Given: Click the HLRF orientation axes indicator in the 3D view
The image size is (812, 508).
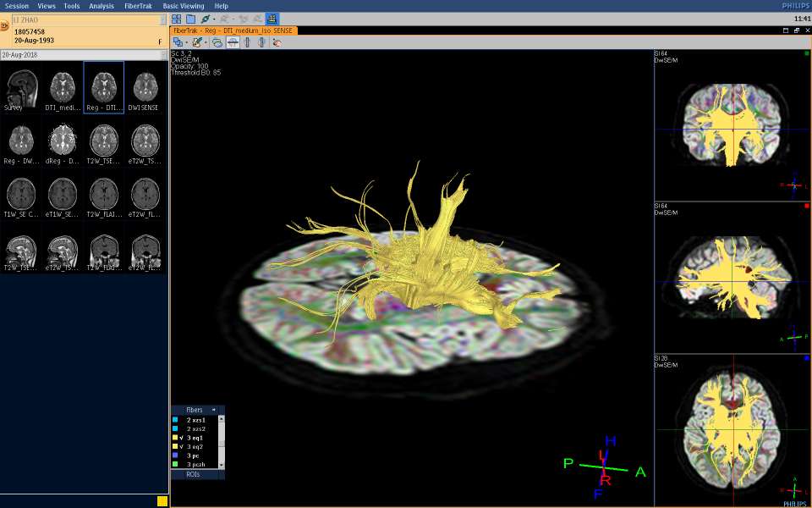Looking at the screenshot, I should tap(605, 467).
